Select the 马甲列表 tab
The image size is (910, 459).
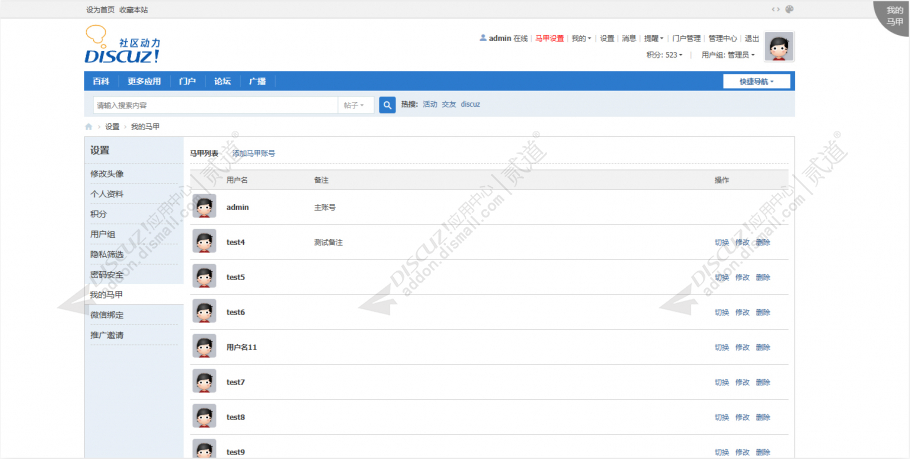204,153
